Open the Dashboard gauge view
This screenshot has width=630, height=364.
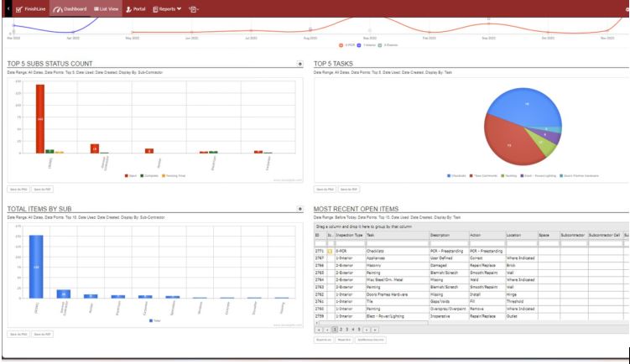pos(70,8)
